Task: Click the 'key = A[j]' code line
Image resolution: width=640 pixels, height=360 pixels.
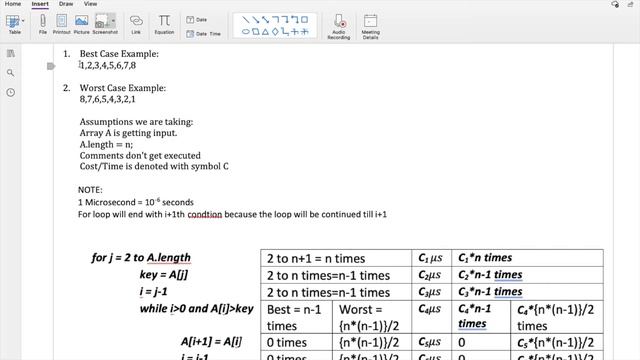Action: click(164, 275)
